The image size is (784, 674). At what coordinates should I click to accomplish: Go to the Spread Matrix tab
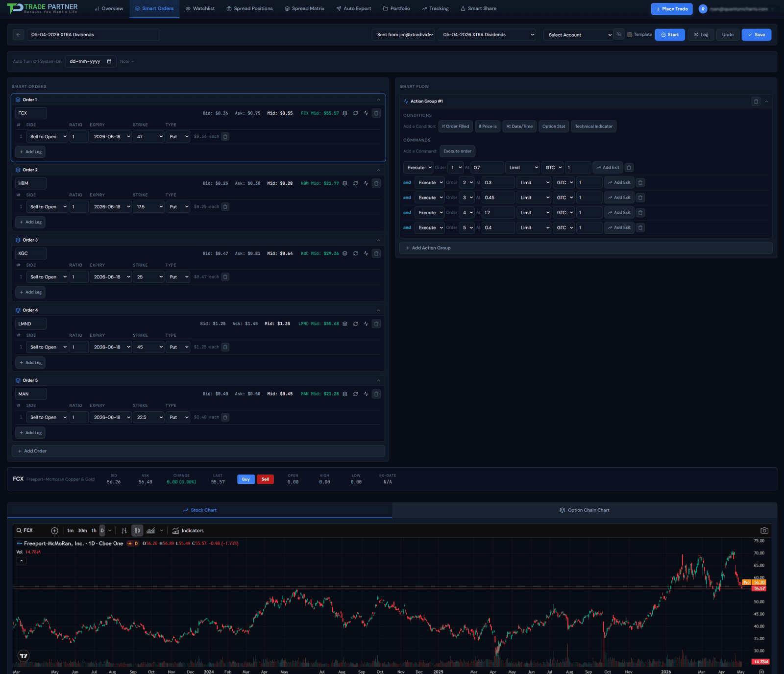[304, 9]
